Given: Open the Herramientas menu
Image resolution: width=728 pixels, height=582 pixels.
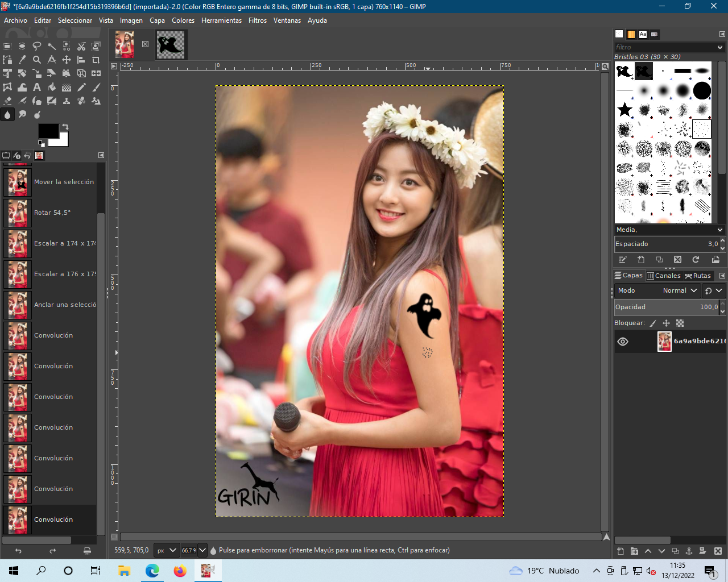Looking at the screenshot, I should 221,20.
